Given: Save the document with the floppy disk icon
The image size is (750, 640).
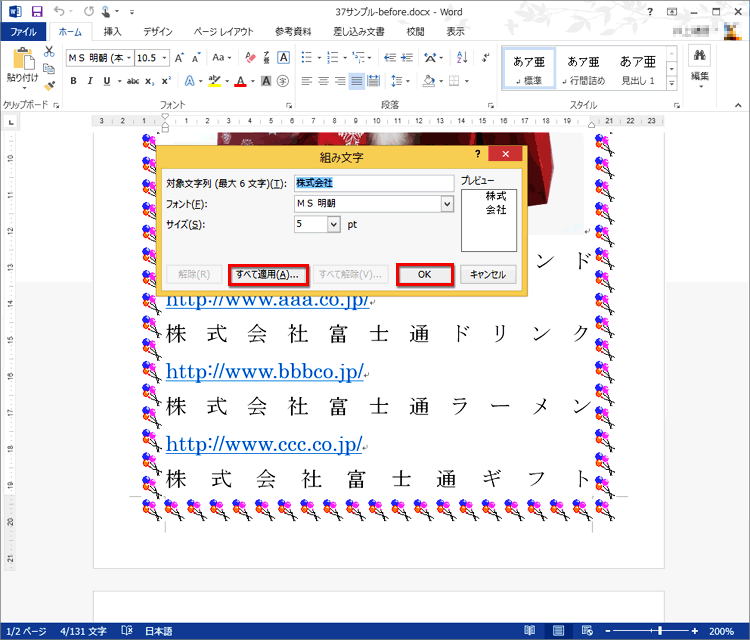Looking at the screenshot, I should pyautogui.click(x=37, y=11).
